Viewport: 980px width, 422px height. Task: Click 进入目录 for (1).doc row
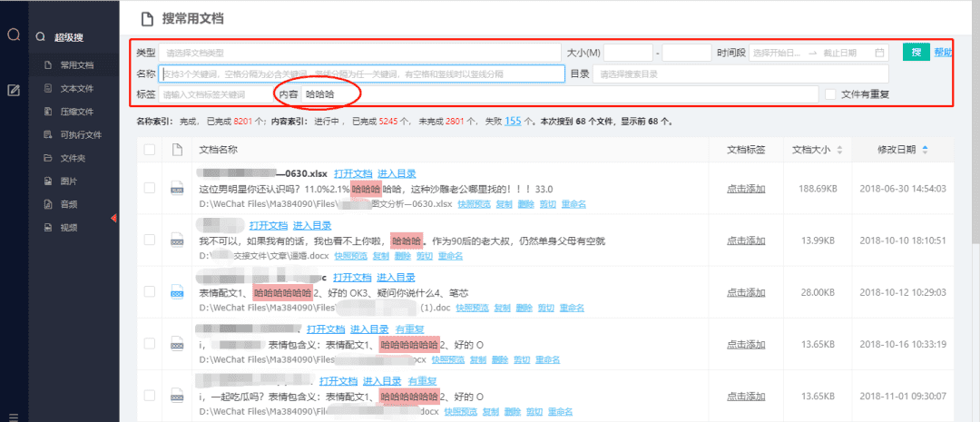point(396,278)
